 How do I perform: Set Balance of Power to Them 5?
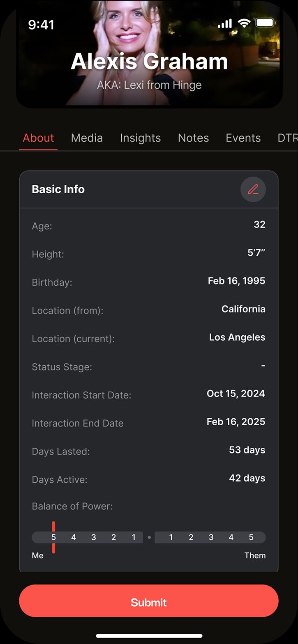click(x=251, y=537)
